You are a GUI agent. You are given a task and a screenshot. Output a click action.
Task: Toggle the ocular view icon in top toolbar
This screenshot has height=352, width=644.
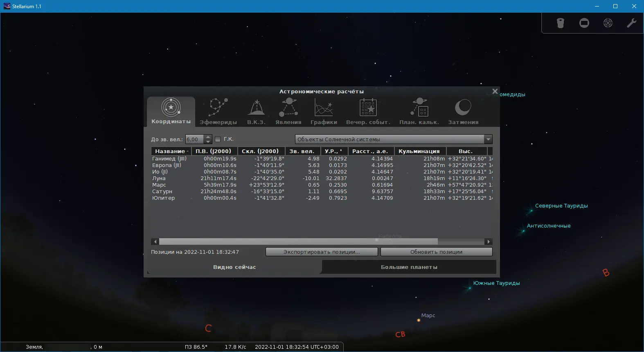tap(561, 23)
